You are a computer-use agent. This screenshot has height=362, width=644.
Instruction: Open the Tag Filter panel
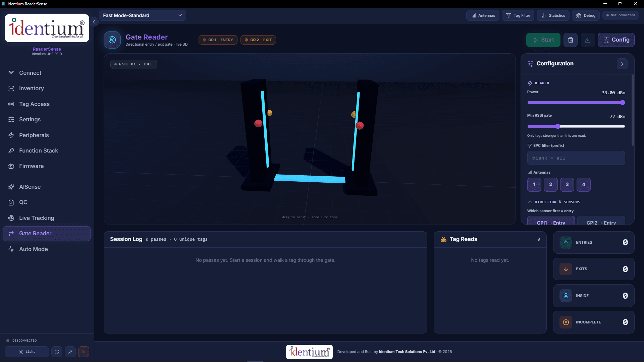coord(518,15)
